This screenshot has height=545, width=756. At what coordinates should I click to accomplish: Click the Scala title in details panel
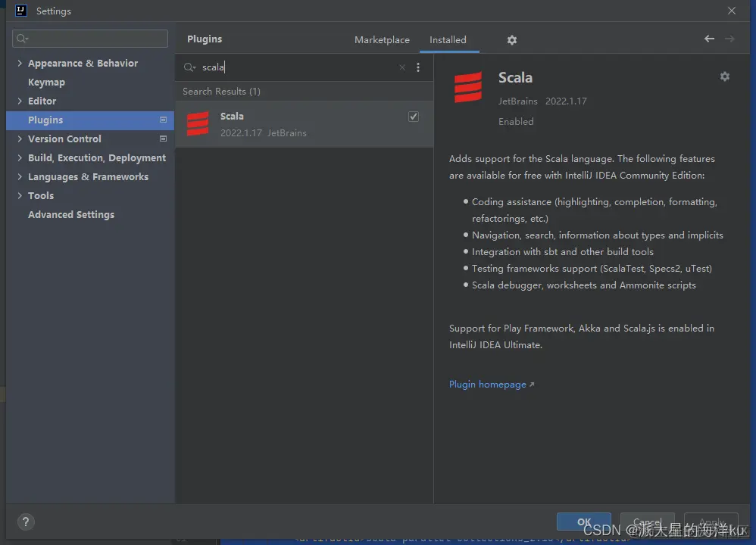tap(515, 77)
